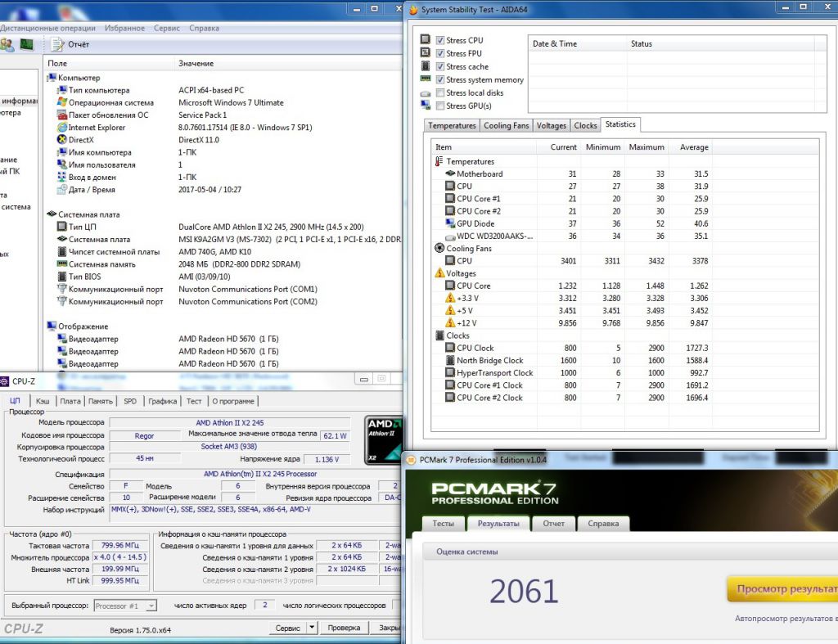Select the PCMark Результаты tab

point(498,523)
